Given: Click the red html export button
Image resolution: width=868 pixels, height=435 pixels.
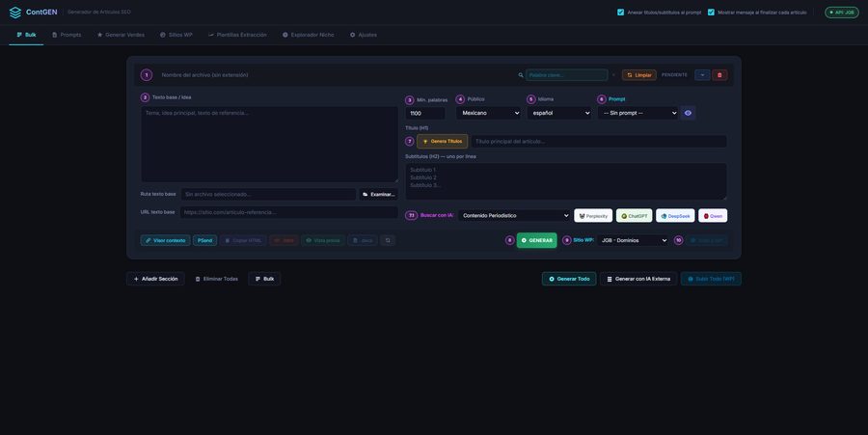Looking at the screenshot, I should 284,240.
